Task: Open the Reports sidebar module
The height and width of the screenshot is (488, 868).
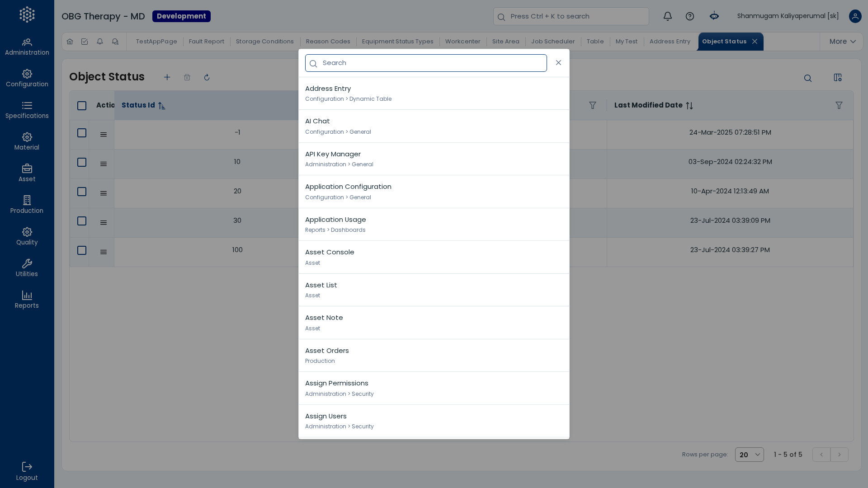Action: pos(27,300)
